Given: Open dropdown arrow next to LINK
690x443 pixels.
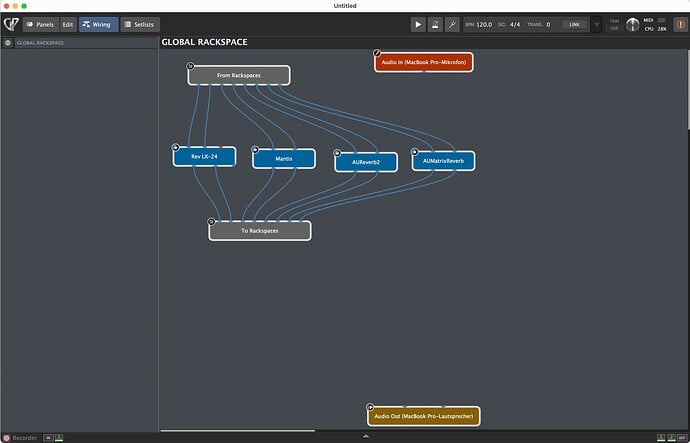Looking at the screenshot, I should coord(597,24).
